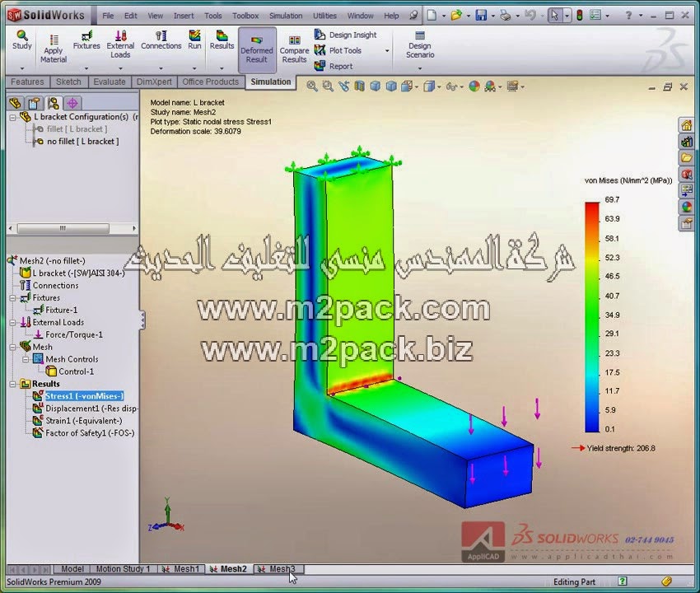The height and width of the screenshot is (593, 700).
Task: Switch to the Mesh3 study tab
Action: [x=278, y=569]
